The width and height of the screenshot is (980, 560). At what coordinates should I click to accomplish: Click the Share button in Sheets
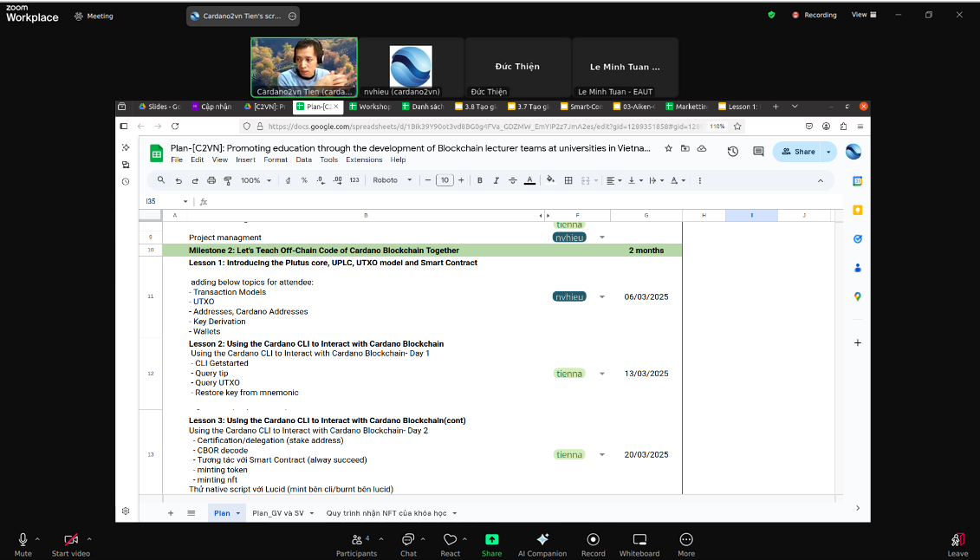coord(798,151)
